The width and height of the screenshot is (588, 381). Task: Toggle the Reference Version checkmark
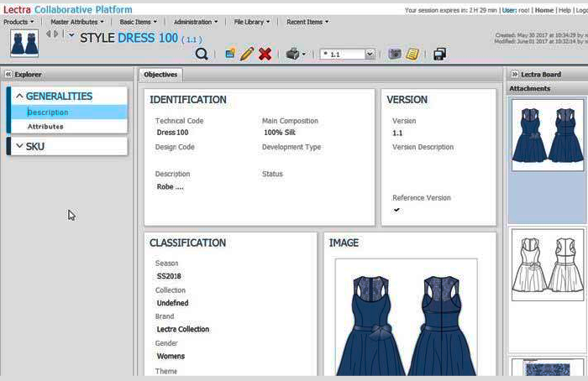396,210
